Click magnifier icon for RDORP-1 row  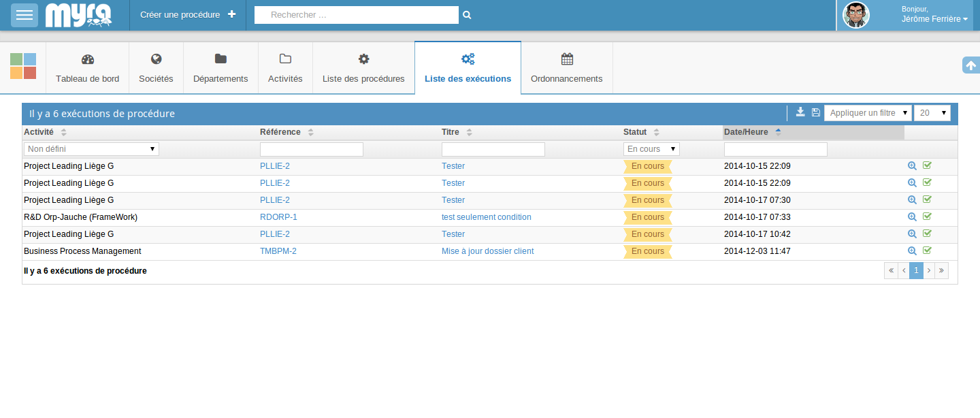click(x=913, y=216)
